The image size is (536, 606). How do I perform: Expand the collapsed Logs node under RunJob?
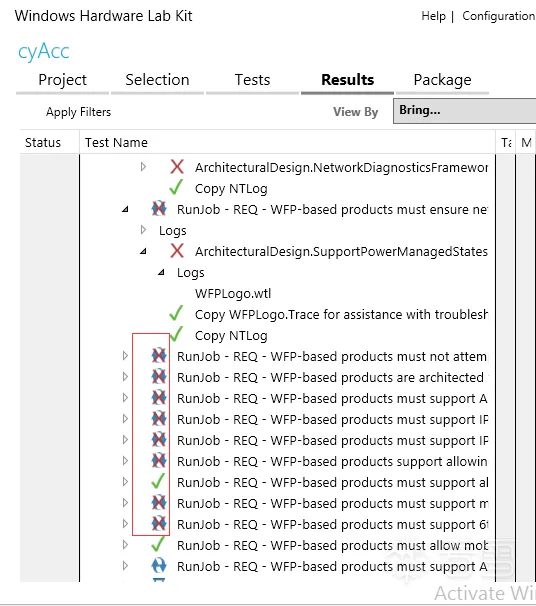(143, 230)
